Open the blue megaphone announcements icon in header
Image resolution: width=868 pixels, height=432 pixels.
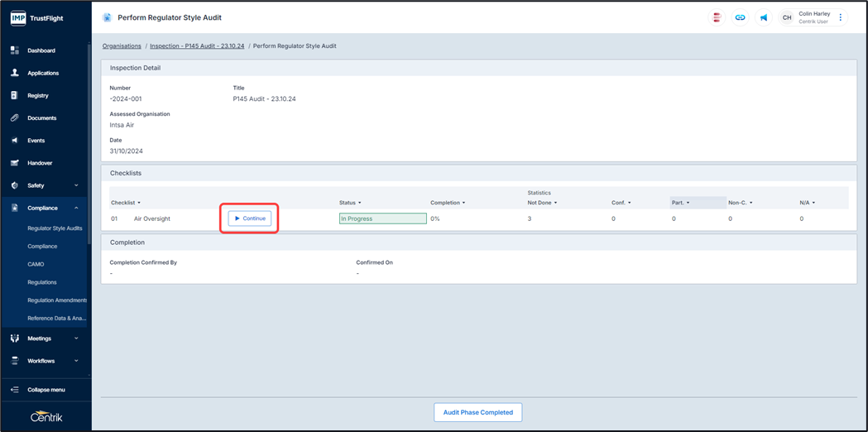click(763, 17)
